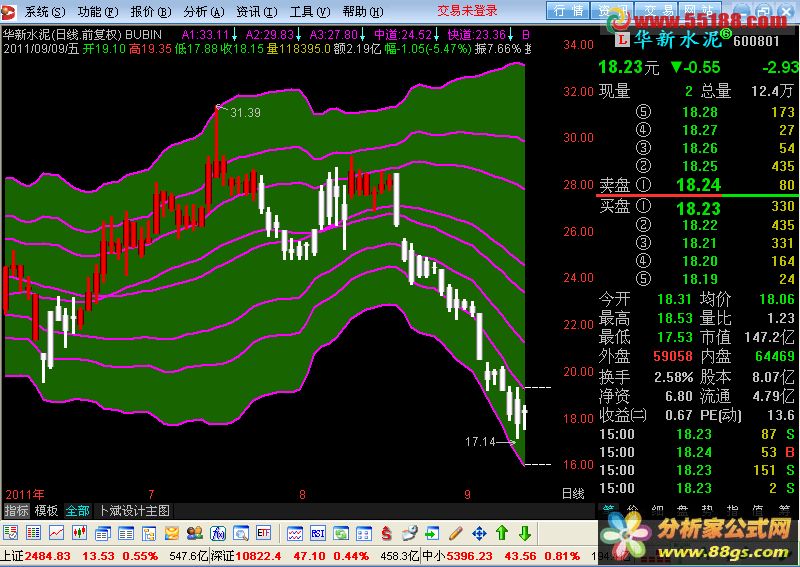Click the 行情 button at top right

(x=568, y=11)
